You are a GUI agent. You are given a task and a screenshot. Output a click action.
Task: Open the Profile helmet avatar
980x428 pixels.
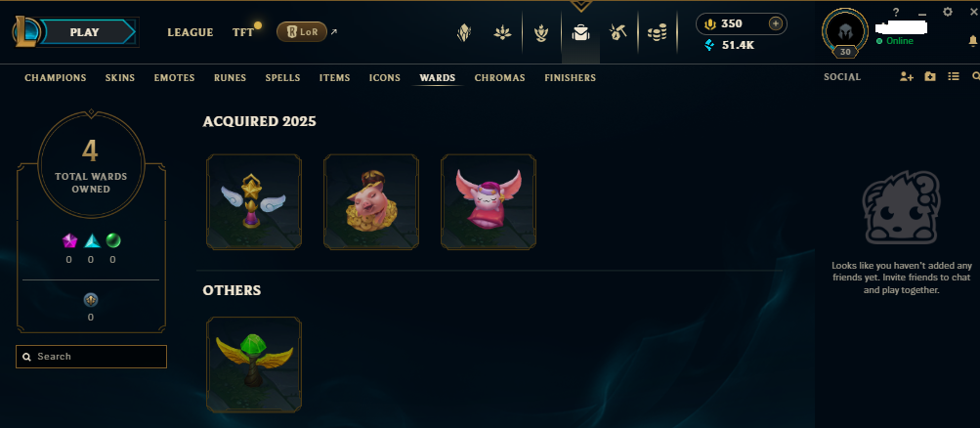tap(845, 31)
